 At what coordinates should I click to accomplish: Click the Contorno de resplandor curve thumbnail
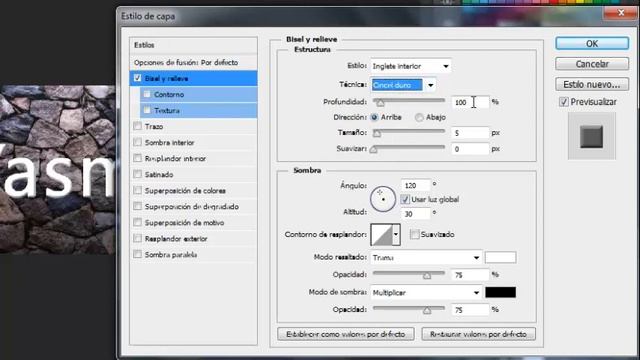point(382,235)
